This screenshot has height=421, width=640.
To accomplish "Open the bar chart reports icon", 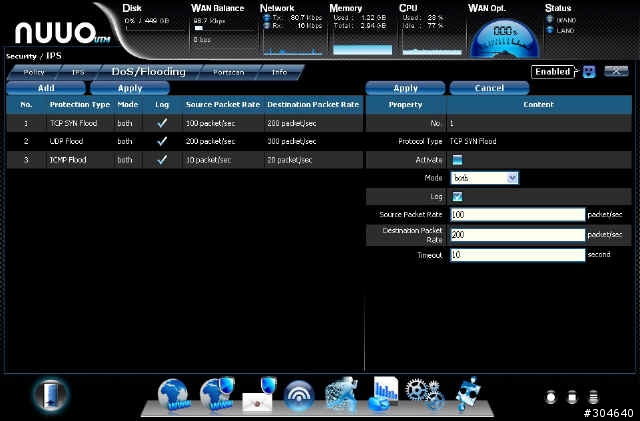I will 383,394.
